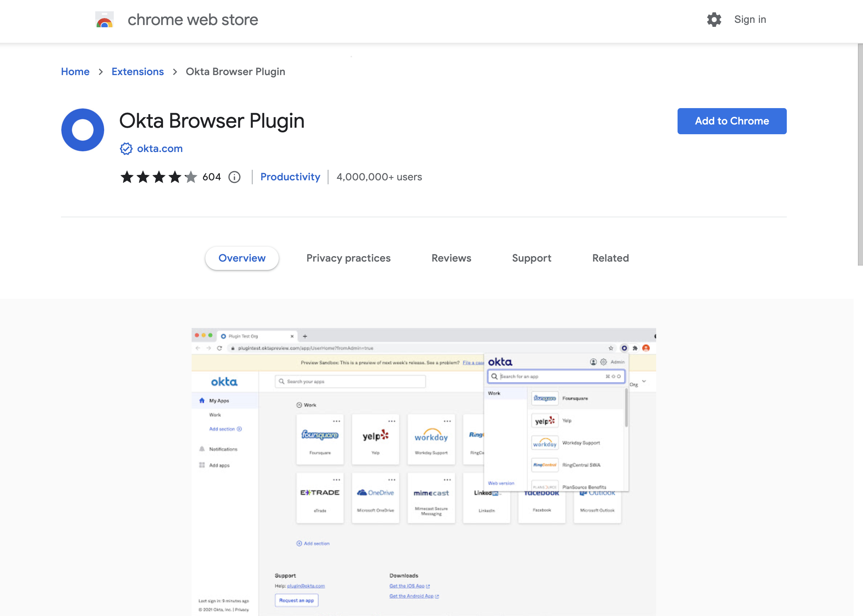This screenshot has height=616, width=863.
Task: View the Related tab
Action: click(x=610, y=258)
